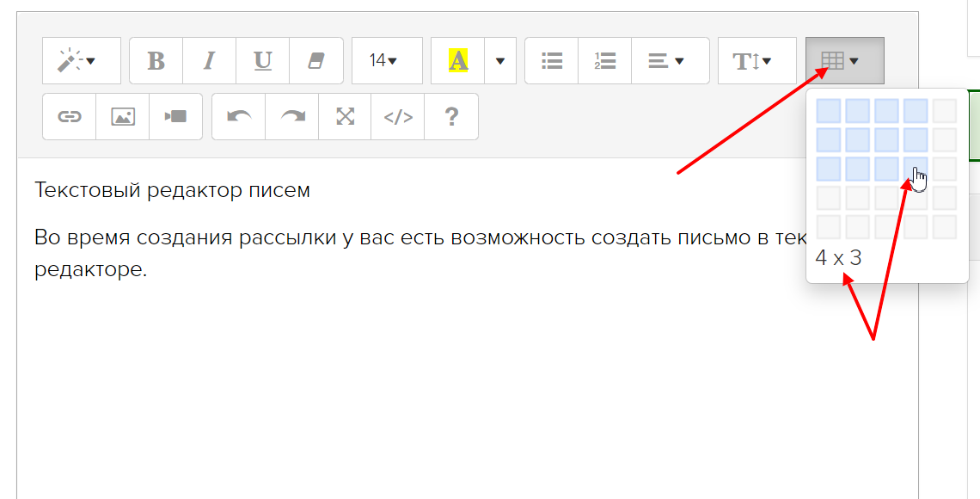Select the 4 x 3 table grid cell

pos(916,169)
